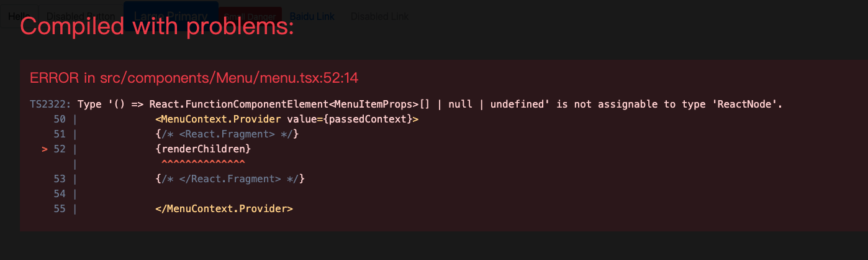Click the red arrow error line marker
The width and height of the screenshot is (868, 260).
pos(45,149)
